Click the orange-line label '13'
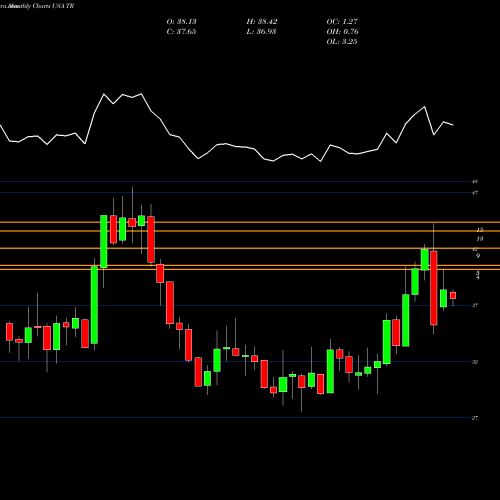The image size is (500, 500). coord(480,239)
